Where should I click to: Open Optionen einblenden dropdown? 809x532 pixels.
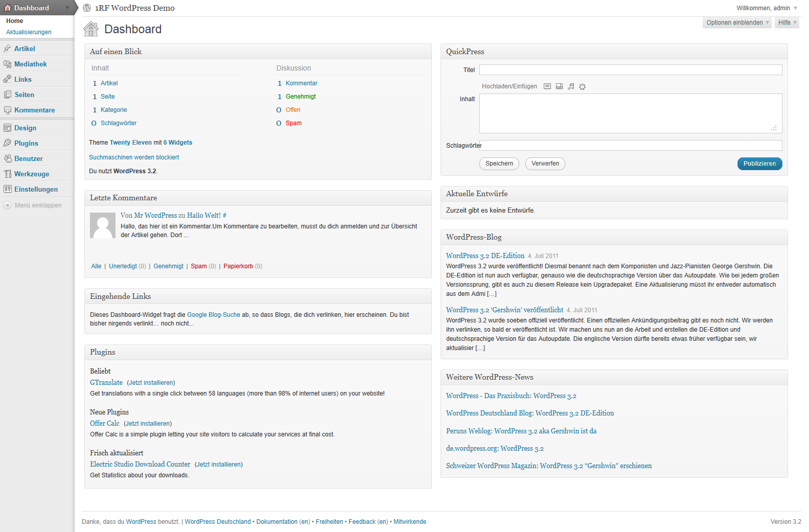737,22
